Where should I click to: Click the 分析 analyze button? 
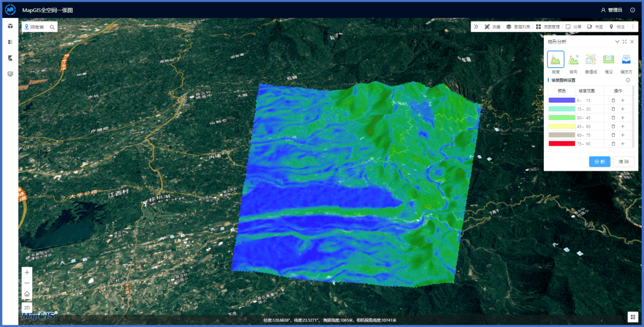(x=599, y=162)
